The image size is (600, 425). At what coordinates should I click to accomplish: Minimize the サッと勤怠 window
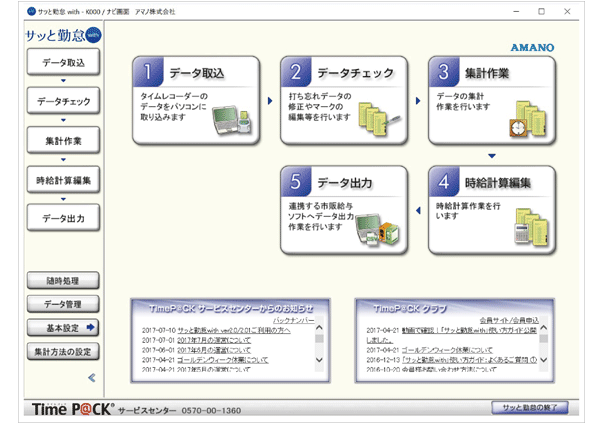tap(516, 11)
